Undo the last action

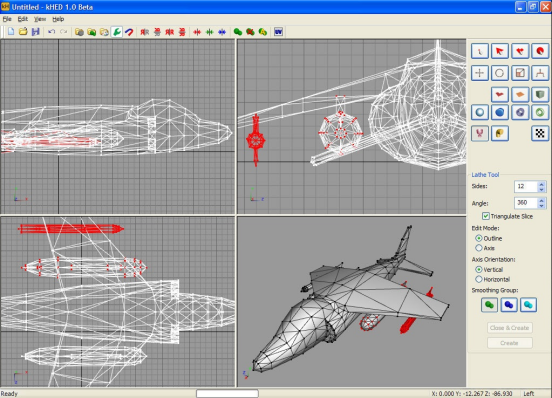(x=51, y=32)
